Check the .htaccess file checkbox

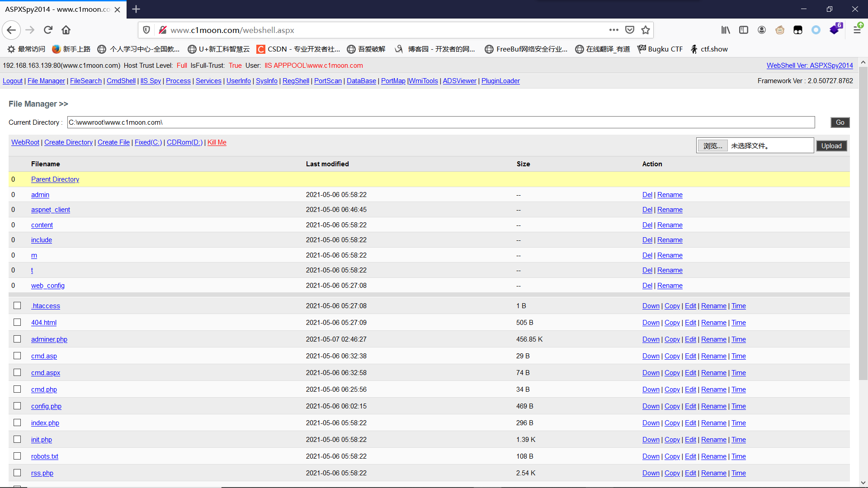click(17, 305)
